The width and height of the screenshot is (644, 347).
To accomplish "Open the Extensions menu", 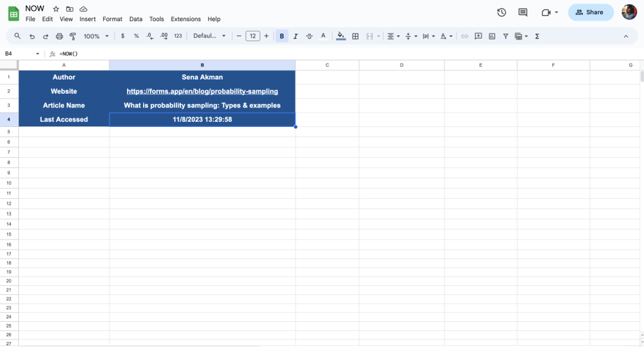I will (x=185, y=19).
